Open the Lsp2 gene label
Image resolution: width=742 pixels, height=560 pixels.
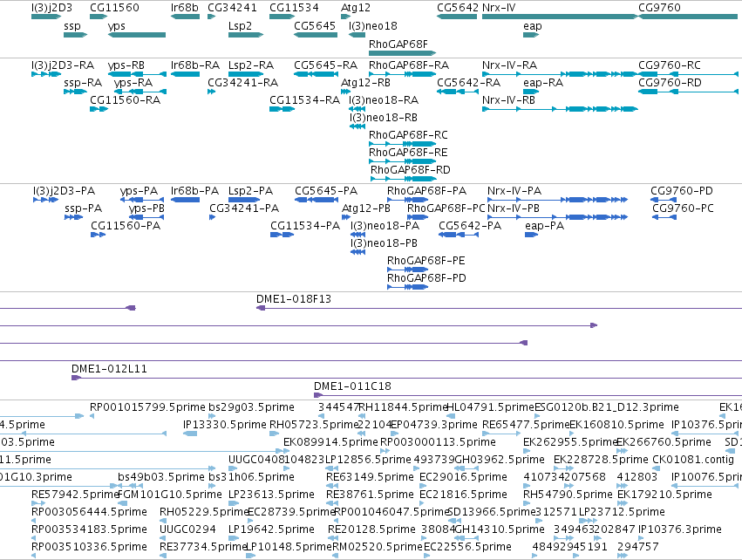pos(240,26)
